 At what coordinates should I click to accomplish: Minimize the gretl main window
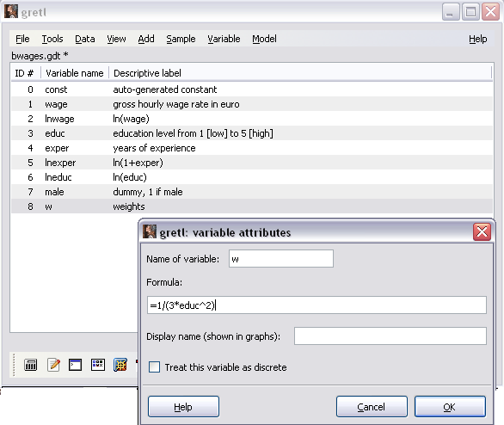tap(451, 12)
